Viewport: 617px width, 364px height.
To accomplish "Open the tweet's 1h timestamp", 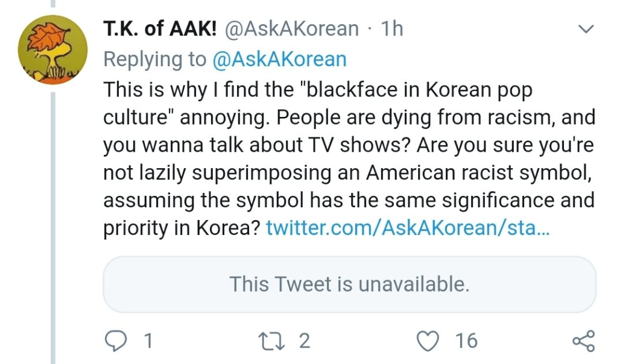I will pyautogui.click(x=392, y=29).
